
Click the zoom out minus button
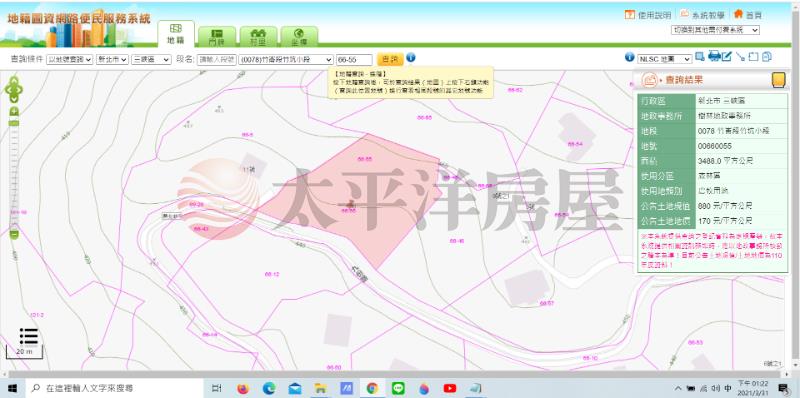pyautogui.click(x=14, y=235)
